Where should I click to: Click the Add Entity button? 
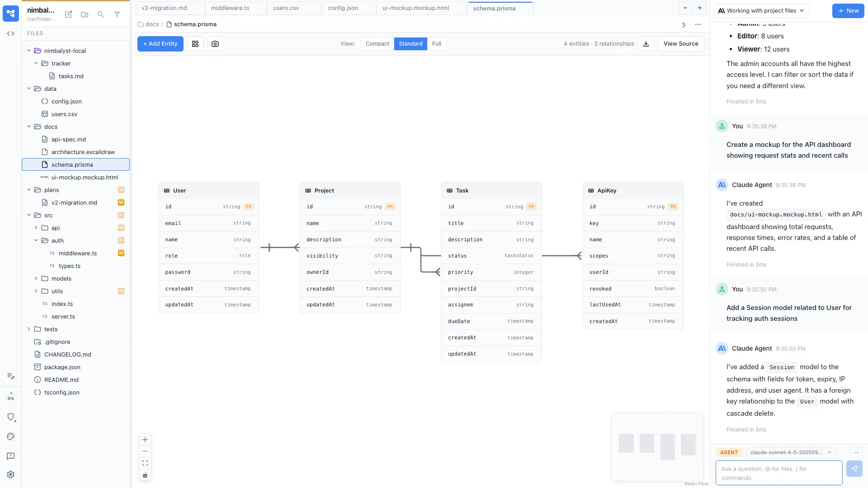click(x=160, y=43)
